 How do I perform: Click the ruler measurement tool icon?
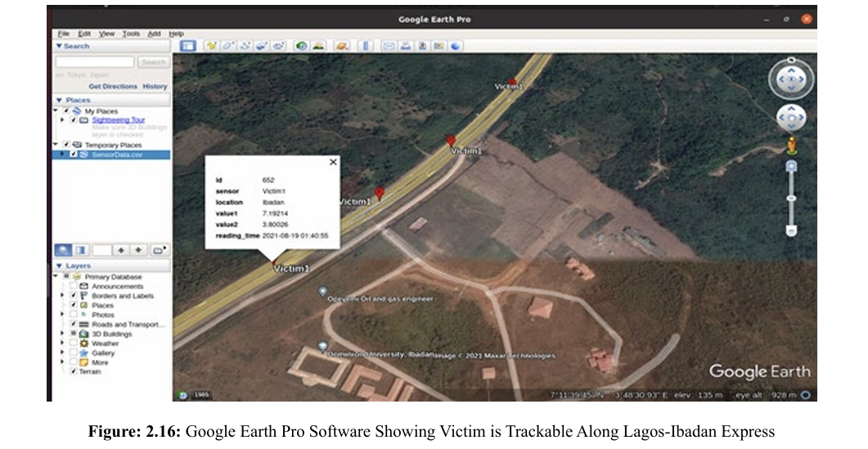click(365, 47)
